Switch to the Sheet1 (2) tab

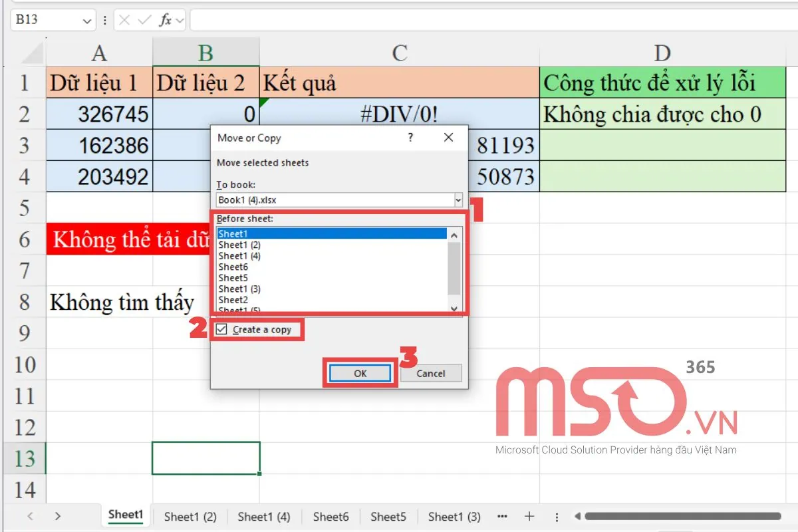click(190, 516)
